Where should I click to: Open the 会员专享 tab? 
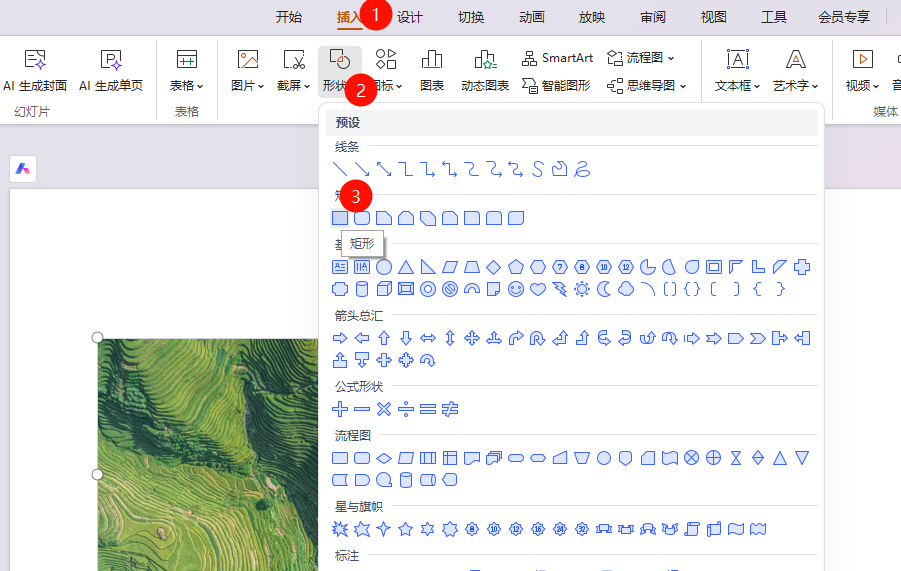coord(844,17)
